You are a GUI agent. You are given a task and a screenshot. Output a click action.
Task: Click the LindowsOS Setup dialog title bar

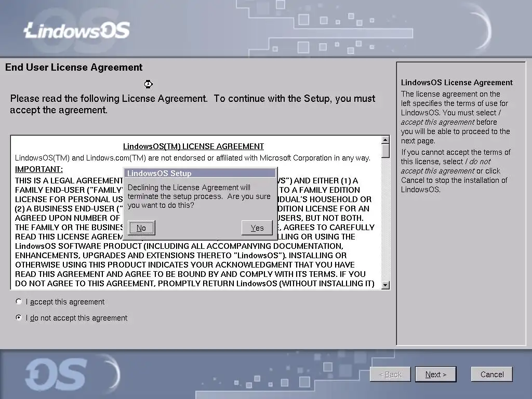(200, 174)
